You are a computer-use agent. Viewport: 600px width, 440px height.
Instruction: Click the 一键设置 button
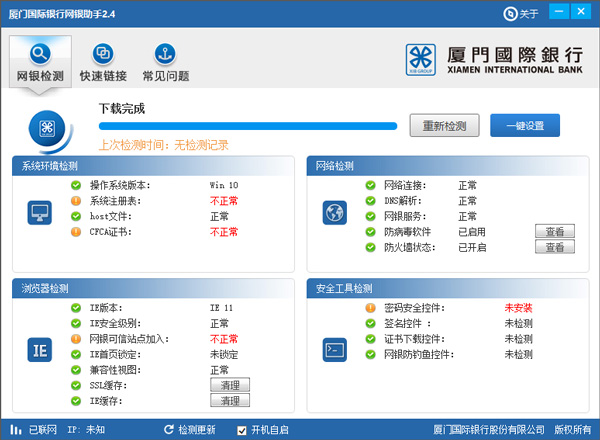[x=525, y=125]
